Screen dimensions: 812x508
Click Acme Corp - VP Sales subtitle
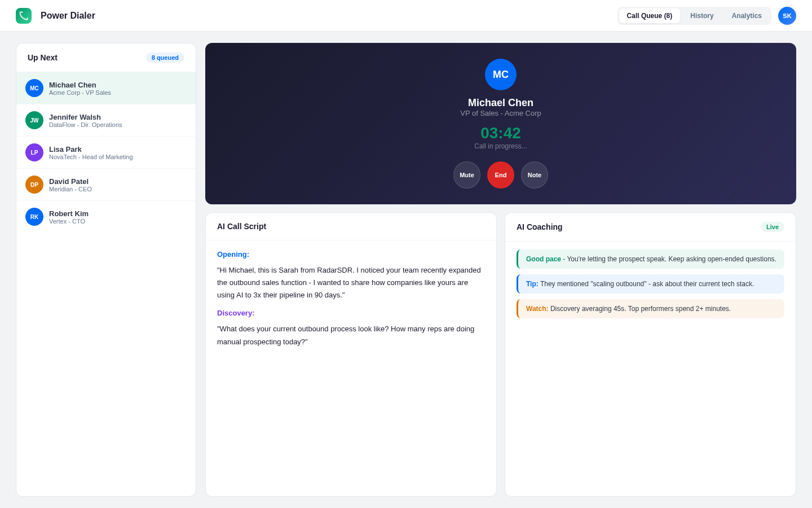tap(80, 93)
